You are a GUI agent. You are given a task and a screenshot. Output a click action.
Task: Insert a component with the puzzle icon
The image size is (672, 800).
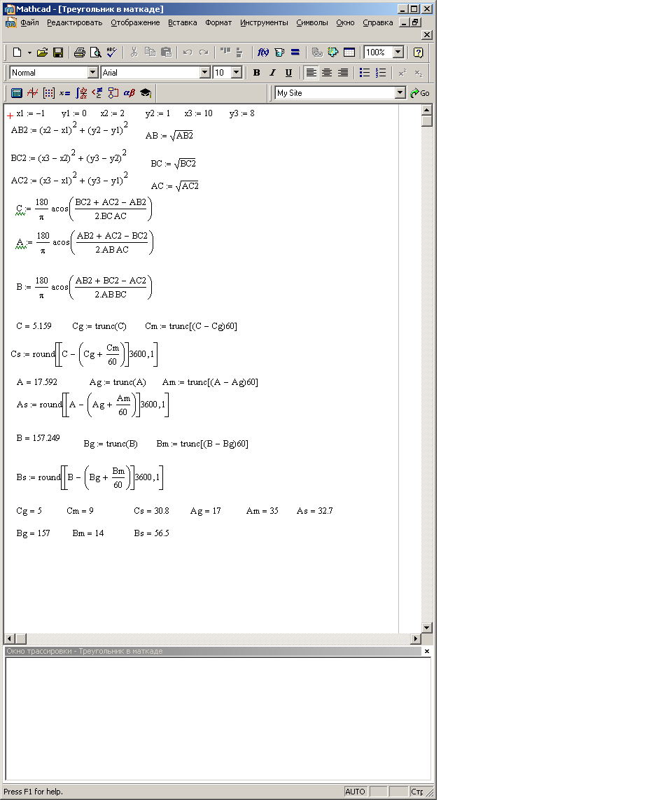point(333,52)
